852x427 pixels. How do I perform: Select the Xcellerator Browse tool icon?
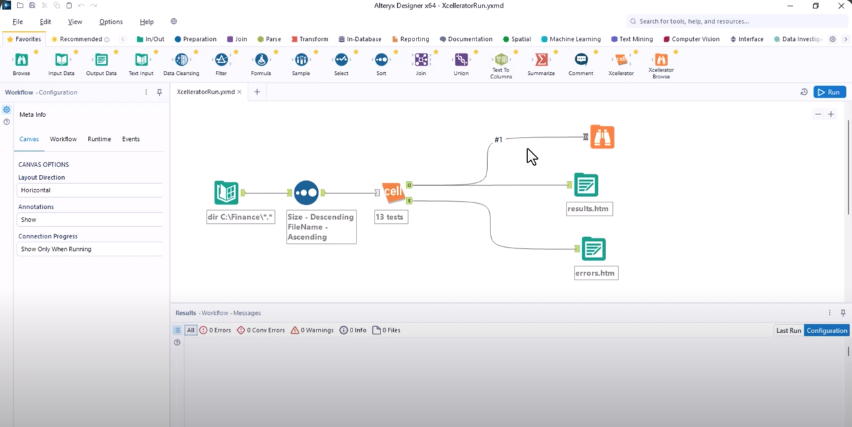(x=661, y=60)
